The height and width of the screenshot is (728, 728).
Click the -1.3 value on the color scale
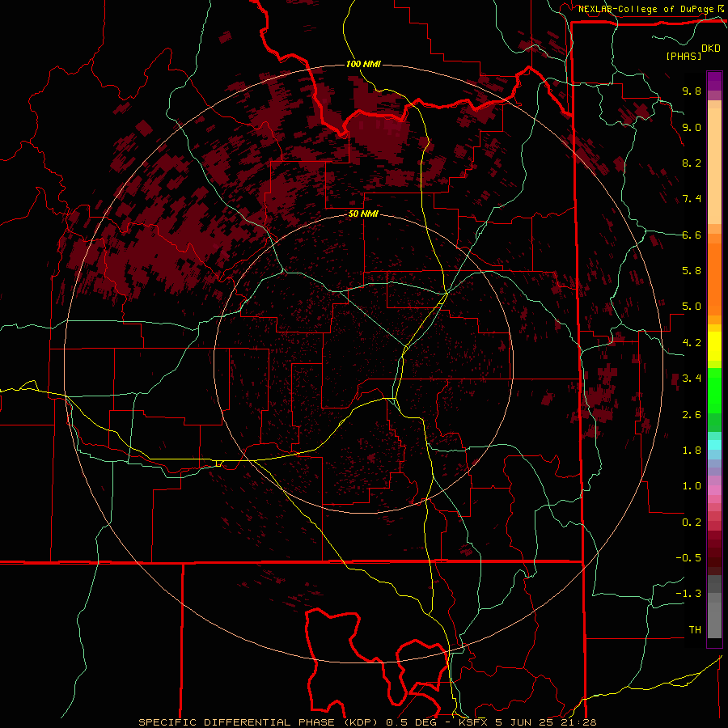(x=688, y=594)
